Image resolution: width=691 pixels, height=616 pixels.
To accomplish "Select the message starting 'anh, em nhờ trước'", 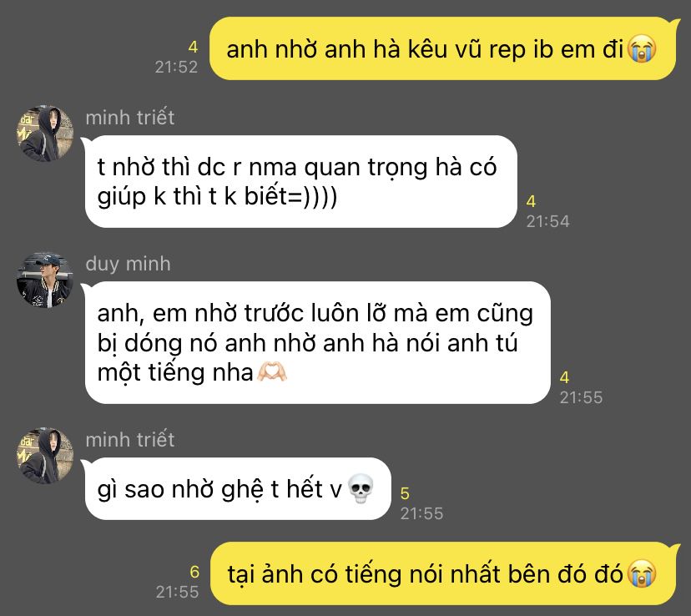I will pos(318,342).
